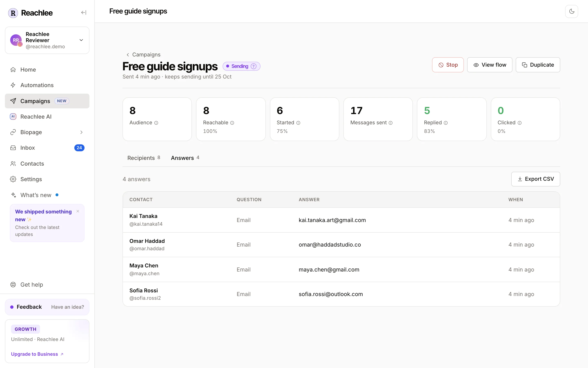Click the WHEN column header
The height and width of the screenshot is (368, 588).
click(x=516, y=200)
